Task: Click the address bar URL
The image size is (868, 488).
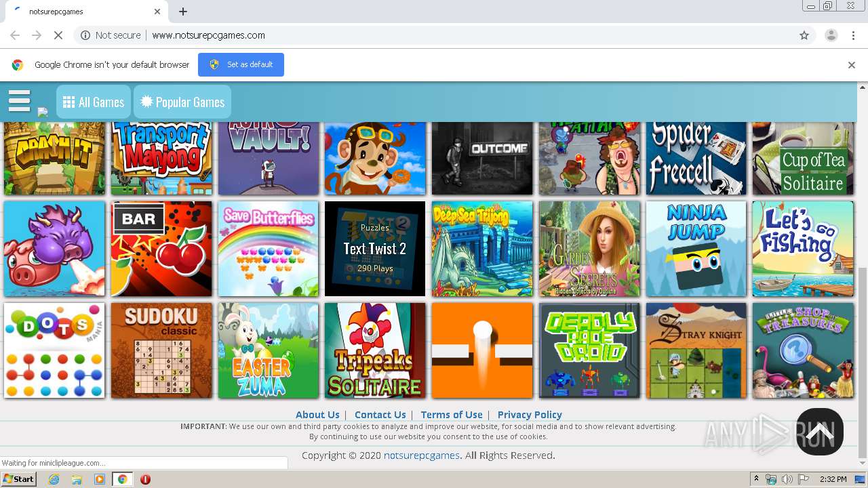Action: pyautogui.click(x=208, y=35)
